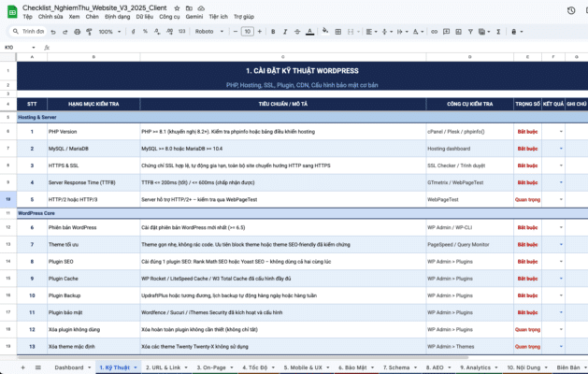
Task: Open filter views dropdown
Action: coord(484,32)
